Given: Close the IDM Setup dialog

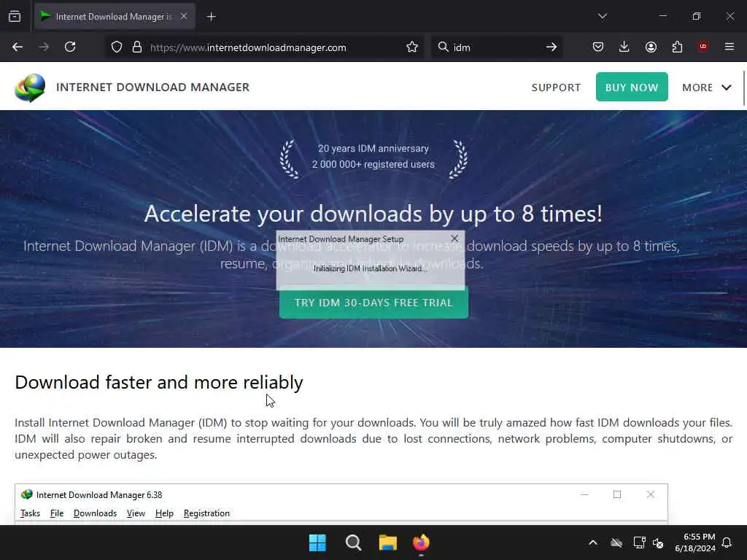Looking at the screenshot, I should [454, 238].
